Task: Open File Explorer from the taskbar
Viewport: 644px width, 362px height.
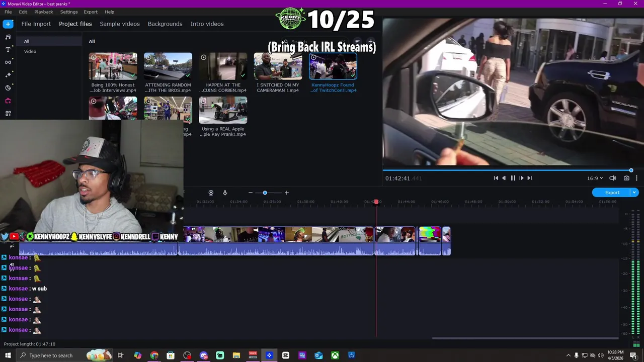Action: (236, 355)
